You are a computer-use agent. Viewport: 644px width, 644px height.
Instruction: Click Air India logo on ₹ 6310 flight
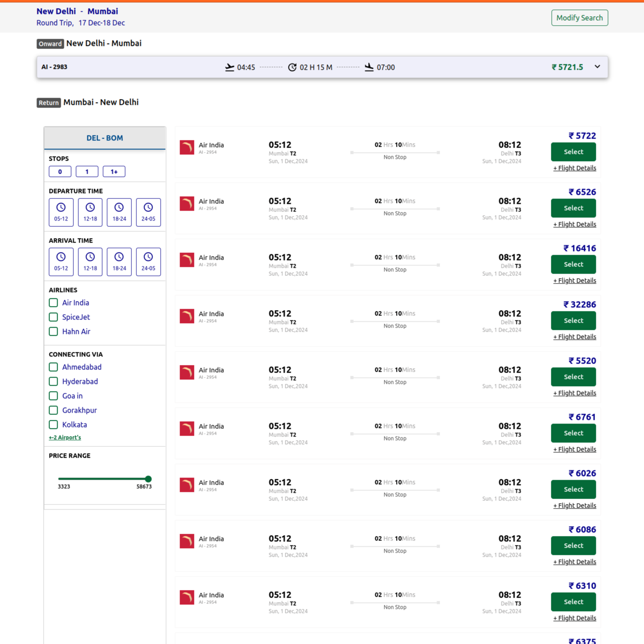pos(187,598)
